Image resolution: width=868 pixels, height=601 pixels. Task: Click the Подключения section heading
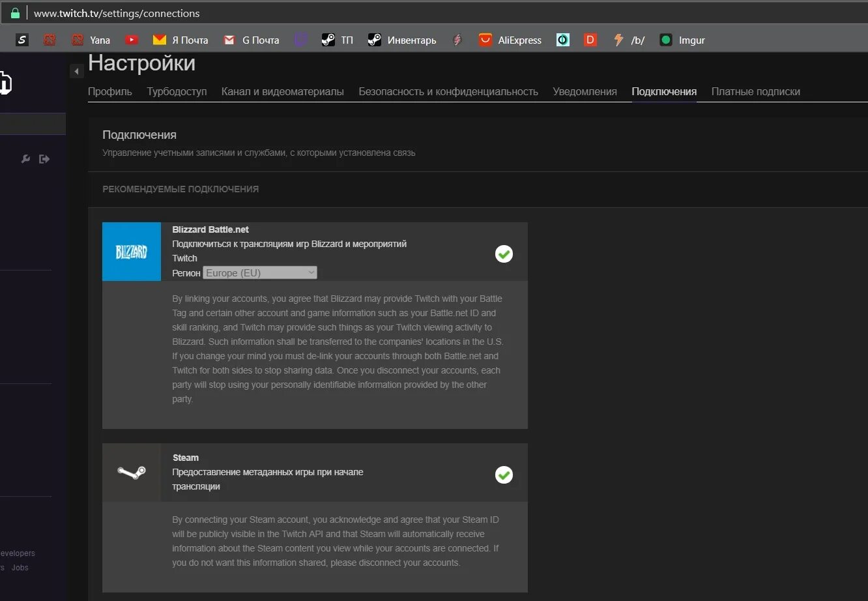point(139,135)
